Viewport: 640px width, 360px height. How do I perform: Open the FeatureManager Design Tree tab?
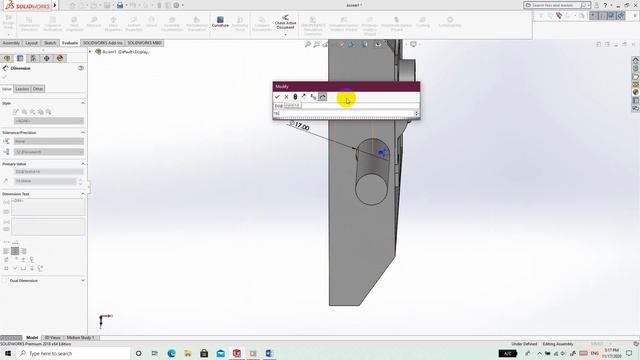coord(7,58)
